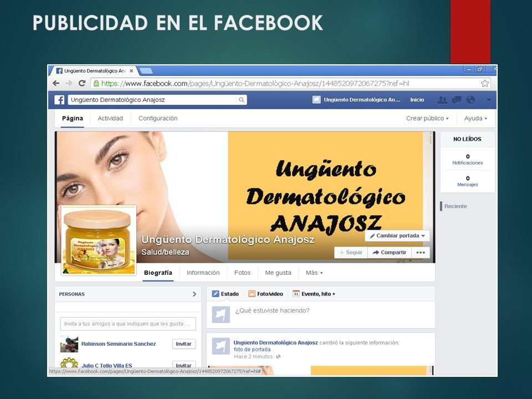Click the browser address bar URL

255,84
